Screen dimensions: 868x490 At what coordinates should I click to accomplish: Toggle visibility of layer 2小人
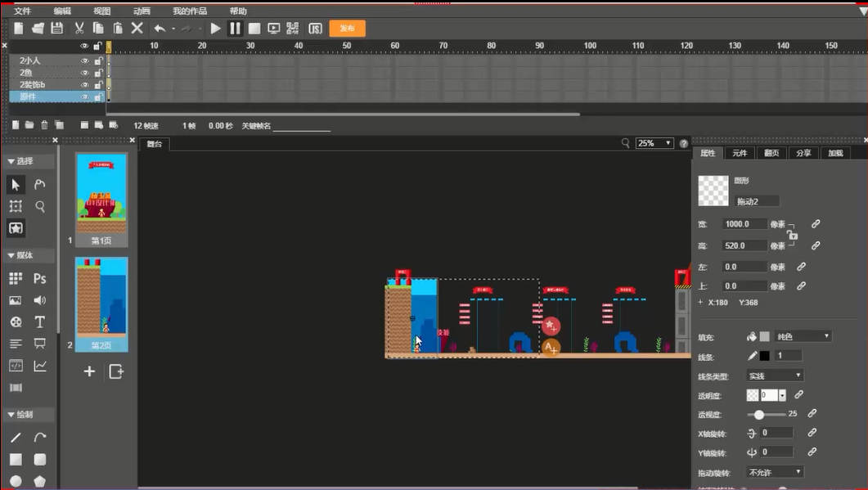pos(85,61)
